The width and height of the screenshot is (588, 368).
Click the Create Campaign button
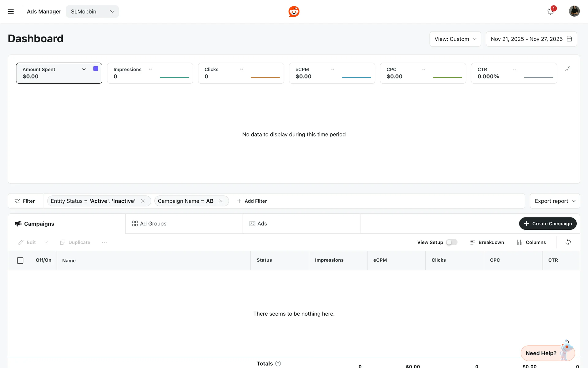click(x=548, y=224)
